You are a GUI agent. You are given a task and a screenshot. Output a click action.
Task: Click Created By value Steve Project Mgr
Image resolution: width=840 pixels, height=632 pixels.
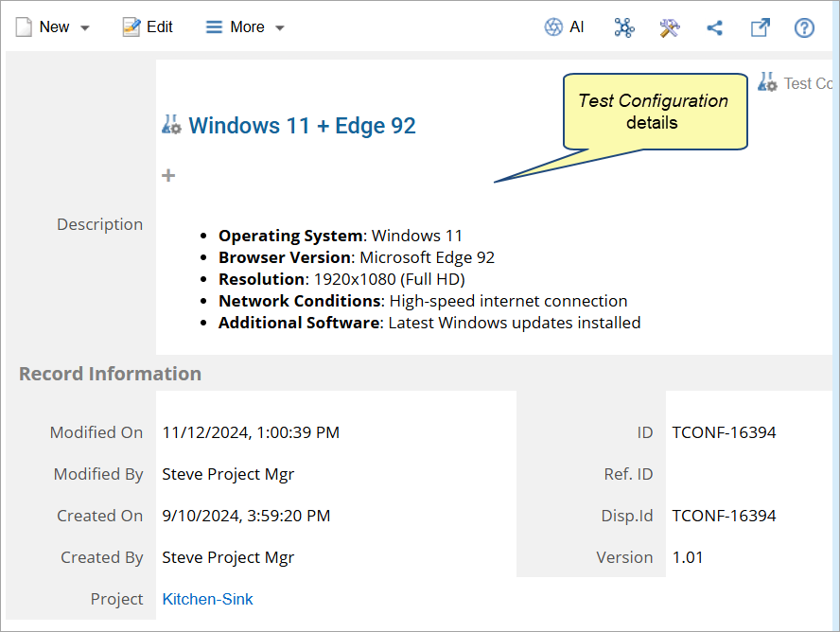point(228,557)
